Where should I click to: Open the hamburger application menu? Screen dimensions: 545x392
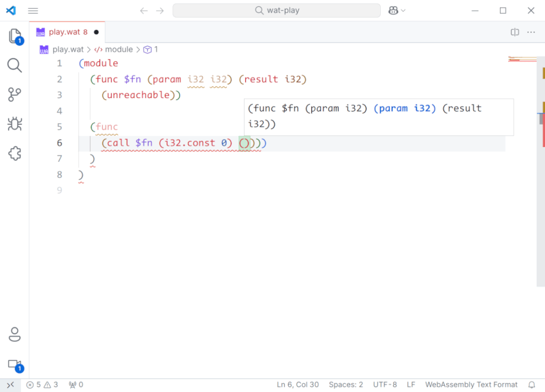(33, 11)
